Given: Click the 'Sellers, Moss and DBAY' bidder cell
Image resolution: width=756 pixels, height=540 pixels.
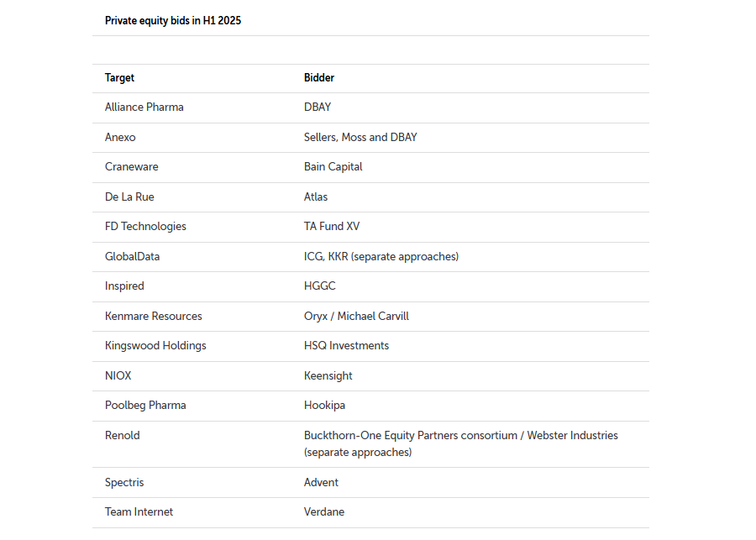Looking at the screenshot, I should point(360,138).
